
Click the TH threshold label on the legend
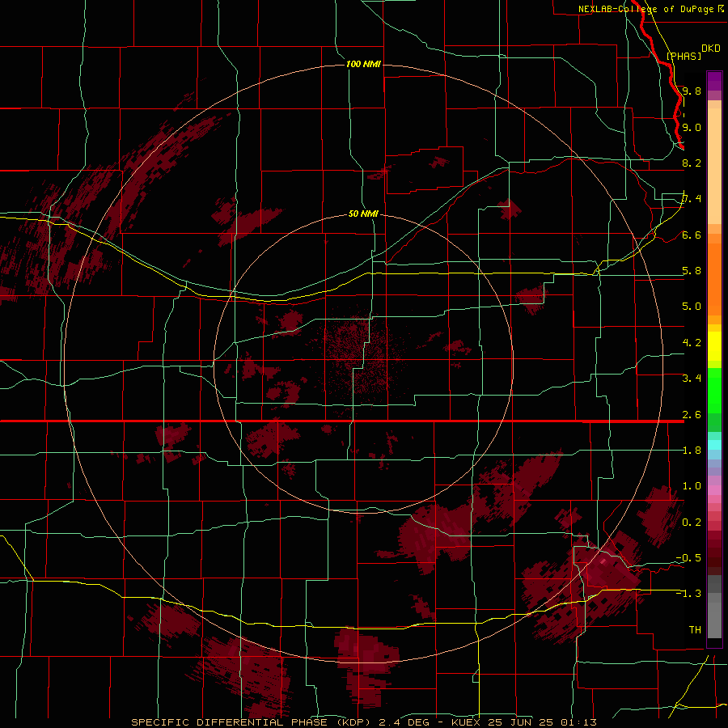point(695,630)
